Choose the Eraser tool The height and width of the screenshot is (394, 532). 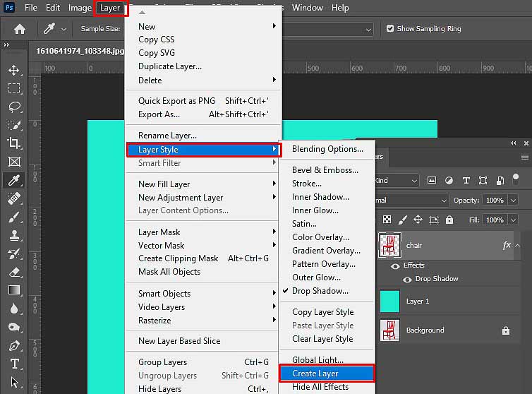(x=14, y=272)
